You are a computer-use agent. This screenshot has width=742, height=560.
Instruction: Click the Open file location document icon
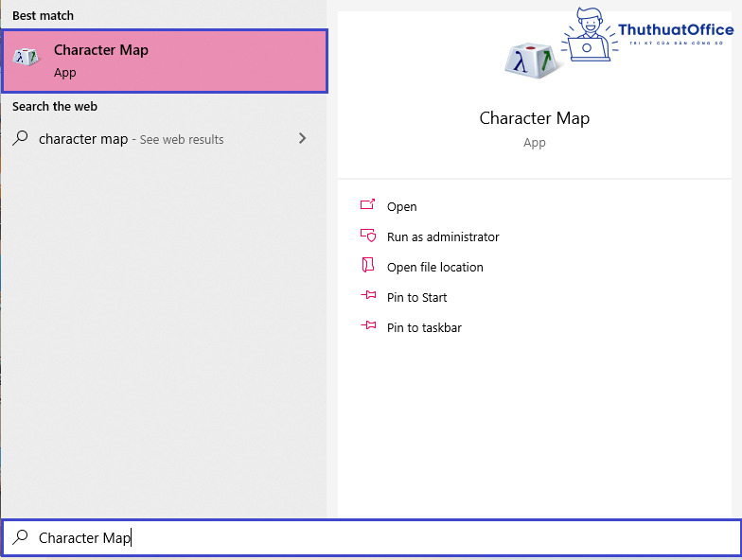click(x=368, y=266)
